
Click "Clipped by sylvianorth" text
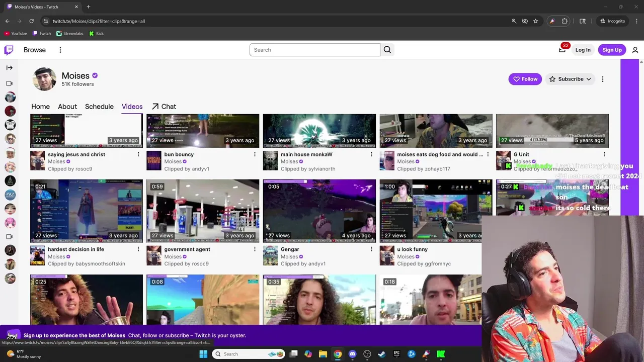click(308, 169)
